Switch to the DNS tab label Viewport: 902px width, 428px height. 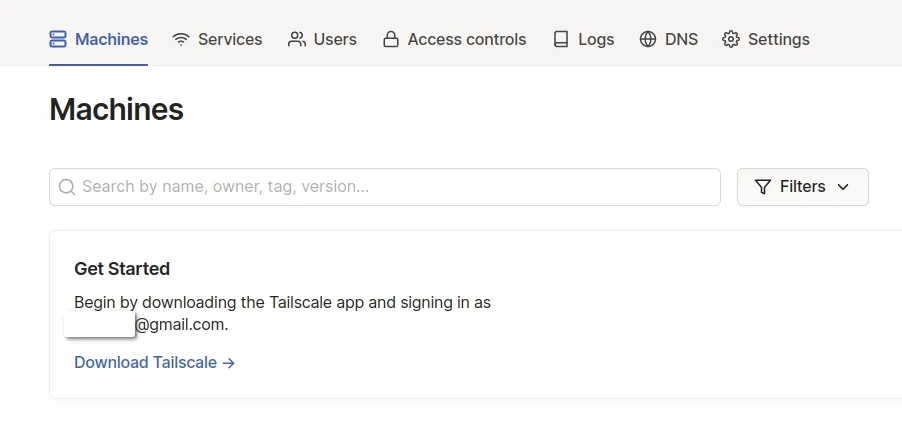[682, 40]
